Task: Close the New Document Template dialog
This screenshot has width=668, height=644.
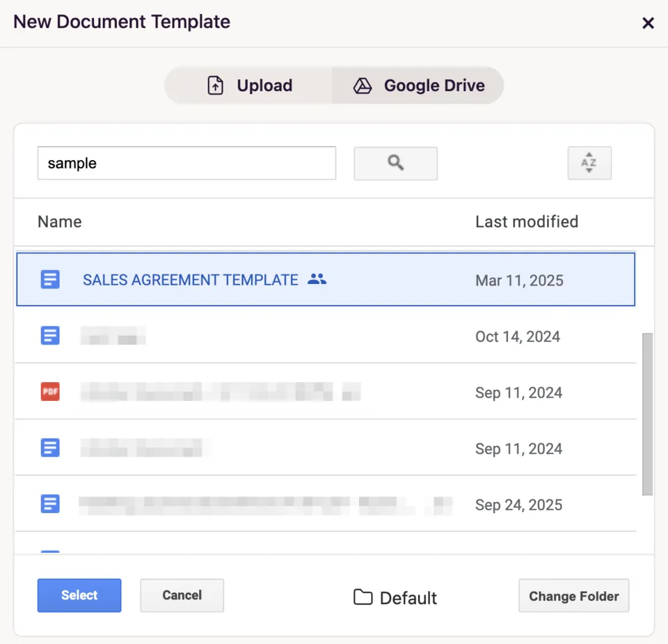Action: [648, 23]
